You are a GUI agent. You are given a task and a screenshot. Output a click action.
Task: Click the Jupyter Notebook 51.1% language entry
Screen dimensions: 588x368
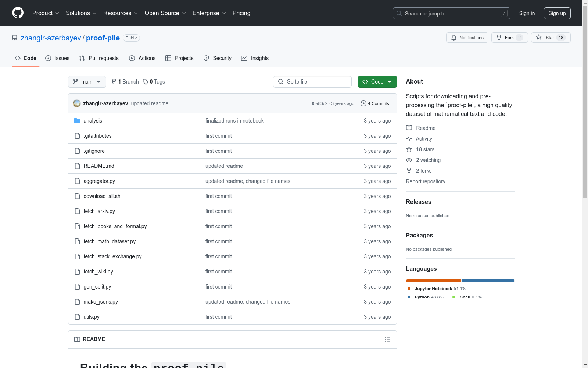coord(436,289)
